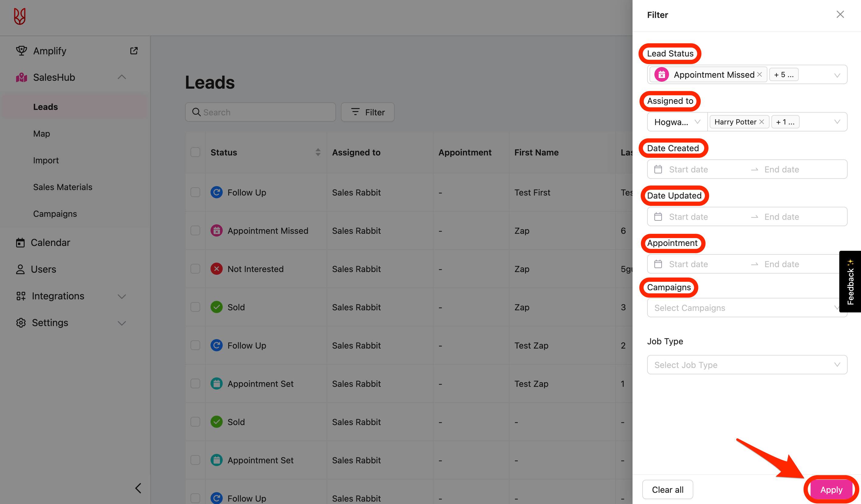Image resolution: width=861 pixels, height=504 pixels.
Task: Click the Apply button
Action: coord(831,490)
